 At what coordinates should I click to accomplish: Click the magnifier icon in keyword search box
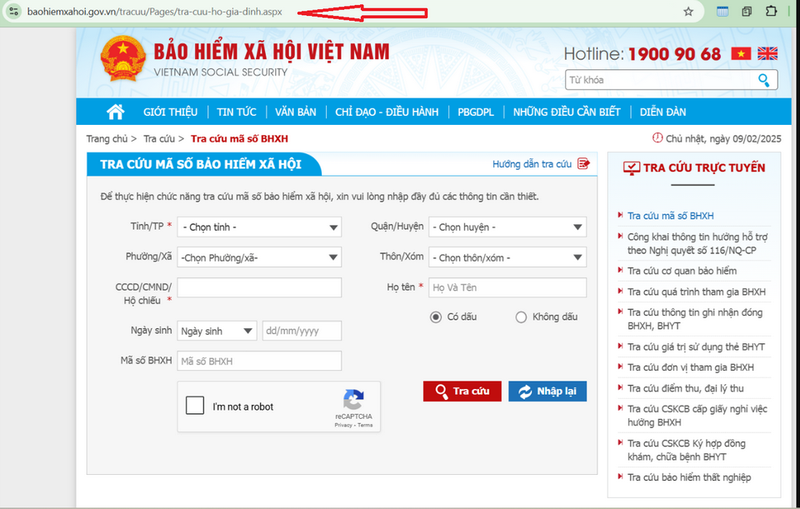click(x=764, y=80)
